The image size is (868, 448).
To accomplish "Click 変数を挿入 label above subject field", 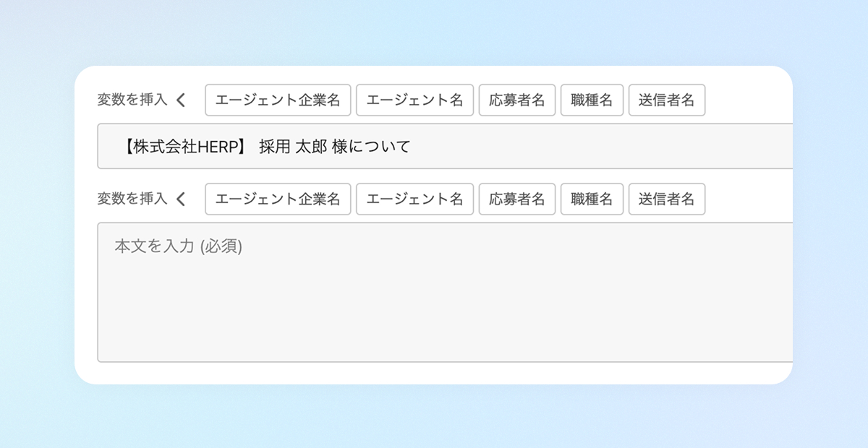I will pyautogui.click(x=132, y=100).
